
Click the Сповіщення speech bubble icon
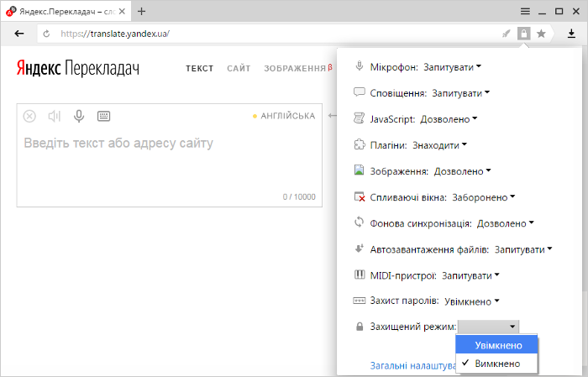coord(360,92)
